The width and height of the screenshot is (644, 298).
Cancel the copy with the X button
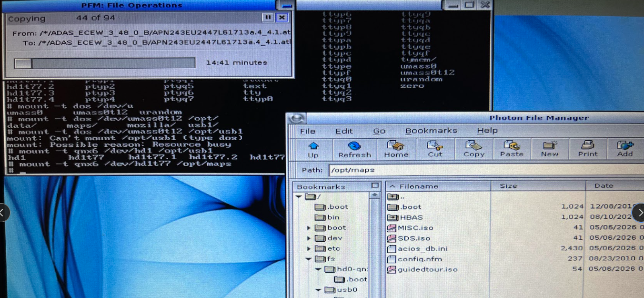click(282, 18)
